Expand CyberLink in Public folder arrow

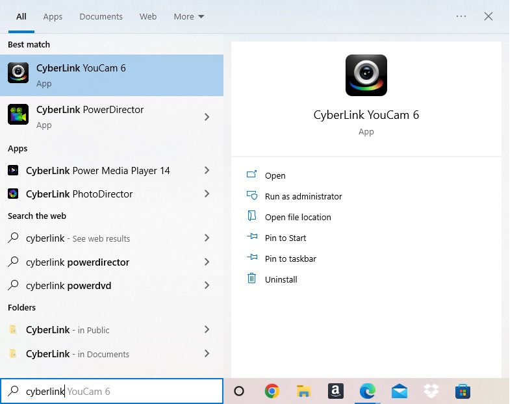click(207, 329)
